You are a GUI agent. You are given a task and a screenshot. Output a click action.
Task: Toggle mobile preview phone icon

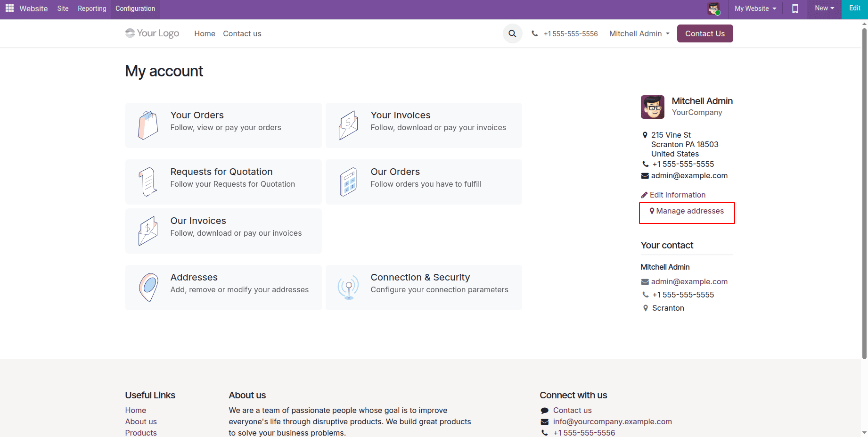pos(795,8)
